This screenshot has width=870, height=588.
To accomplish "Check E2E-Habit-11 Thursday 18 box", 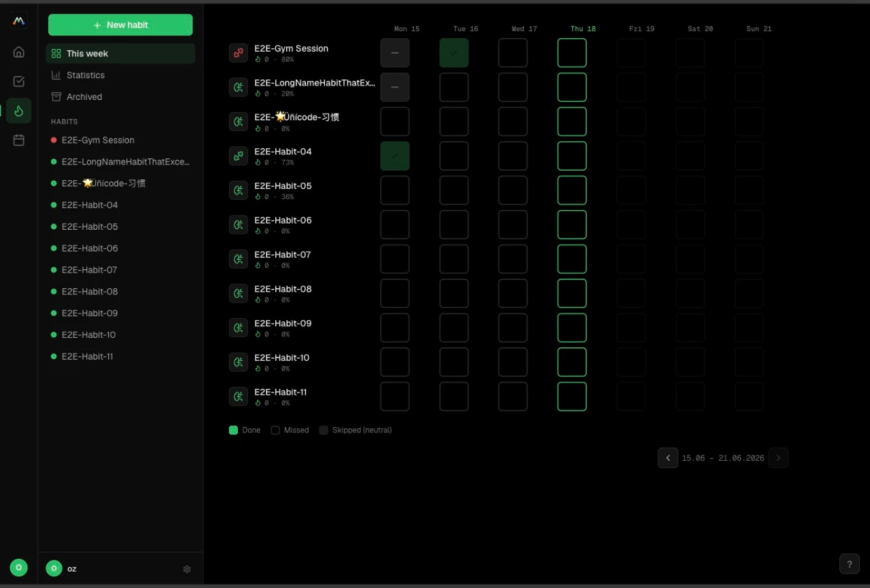I will click(x=572, y=396).
